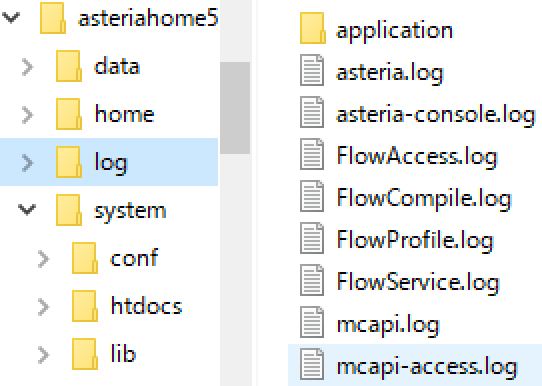This screenshot has height=386, width=542.
Task: Click the mcapi.log document icon
Action: click(312, 322)
